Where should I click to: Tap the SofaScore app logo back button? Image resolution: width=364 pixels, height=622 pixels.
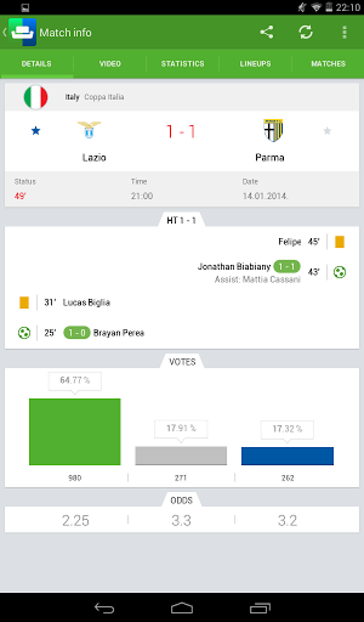[x=21, y=32]
